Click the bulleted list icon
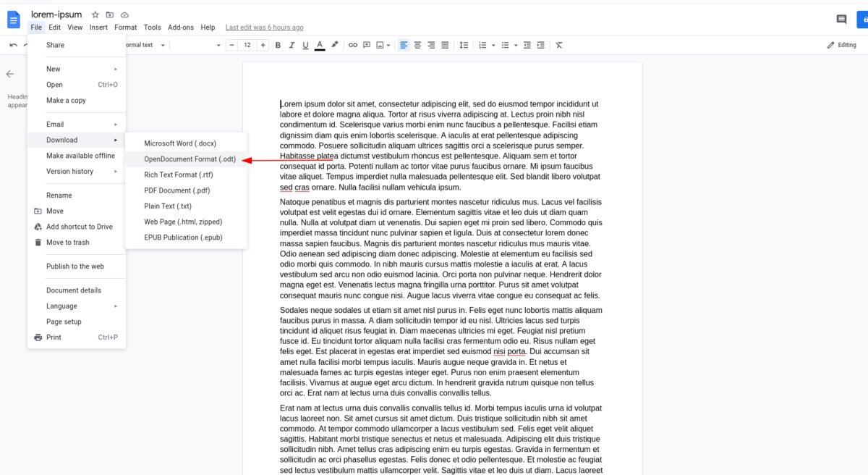The width and height of the screenshot is (868, 475). [506, 45]
